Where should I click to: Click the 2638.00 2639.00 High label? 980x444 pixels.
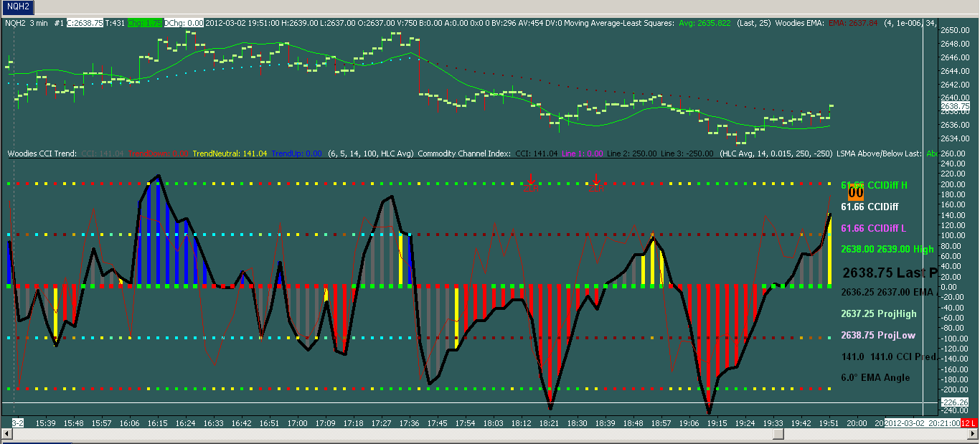point(887,250)
